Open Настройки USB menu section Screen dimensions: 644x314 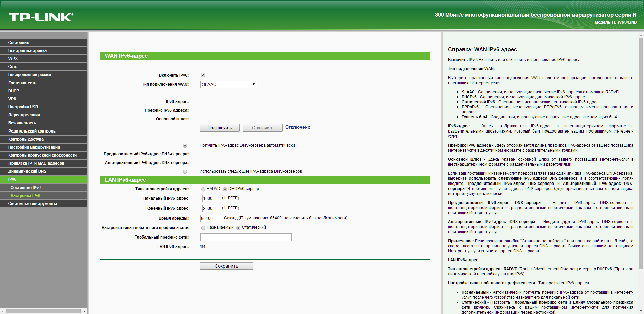coord(44,107)
